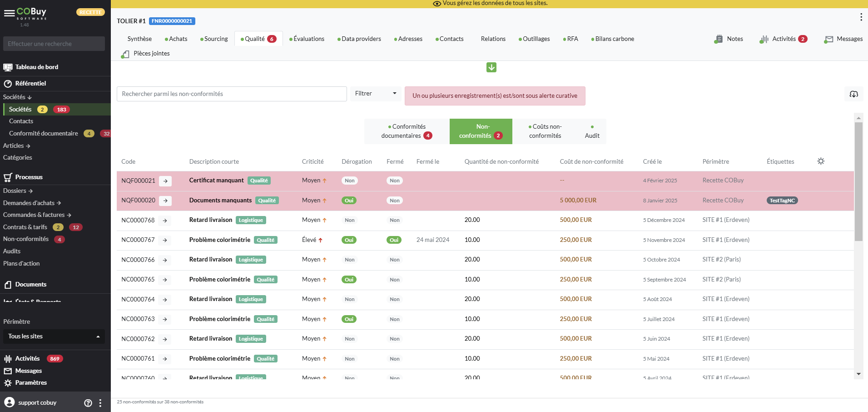Open the kebab menu beside support cobuy

100,403
